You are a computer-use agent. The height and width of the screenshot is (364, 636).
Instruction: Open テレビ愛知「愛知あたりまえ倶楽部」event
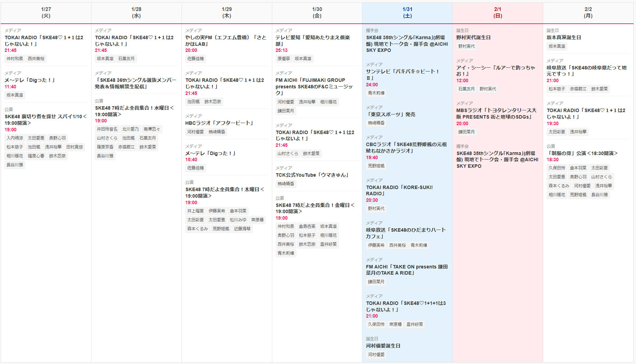[313, 41]
